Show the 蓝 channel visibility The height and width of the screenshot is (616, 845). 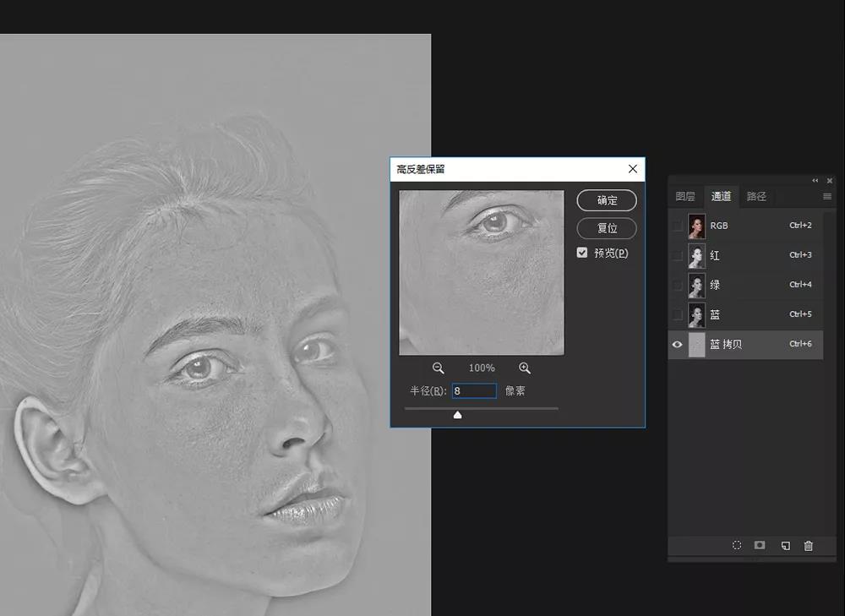[x=678, y=314]
